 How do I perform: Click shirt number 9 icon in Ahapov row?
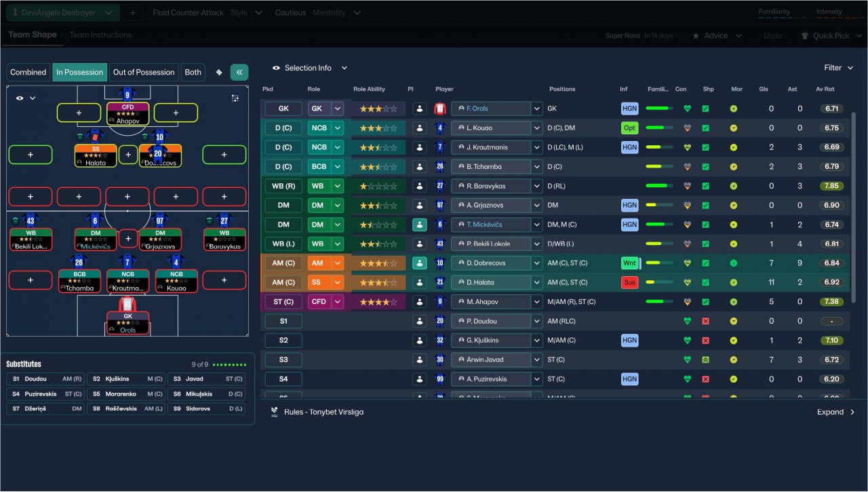(440, 302)
